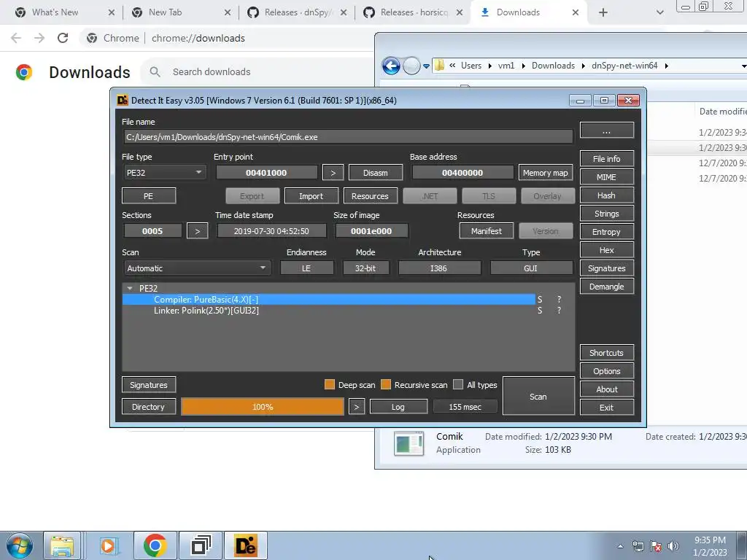The image size is (747, 560).
Task: Go back in Chrome
Action: pyautogui.click(x=16, y=38)
